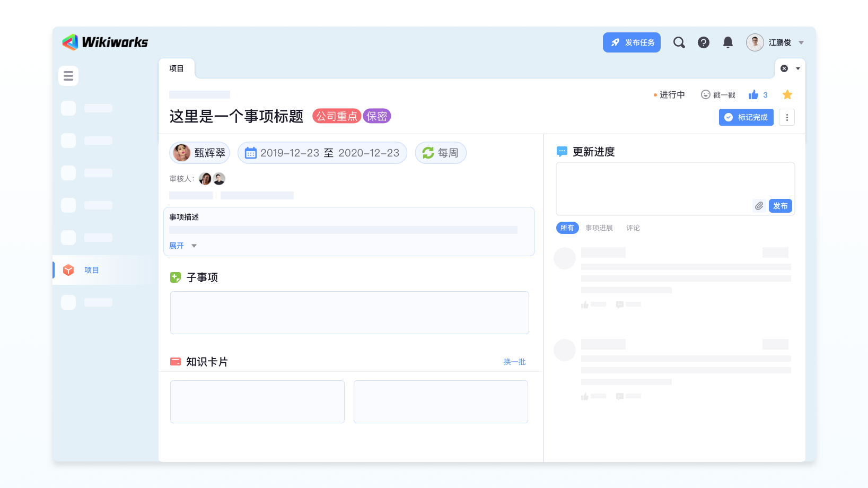Click the 戳一戳 smiley icon
The image size is (868, 488).
point(706,94)
